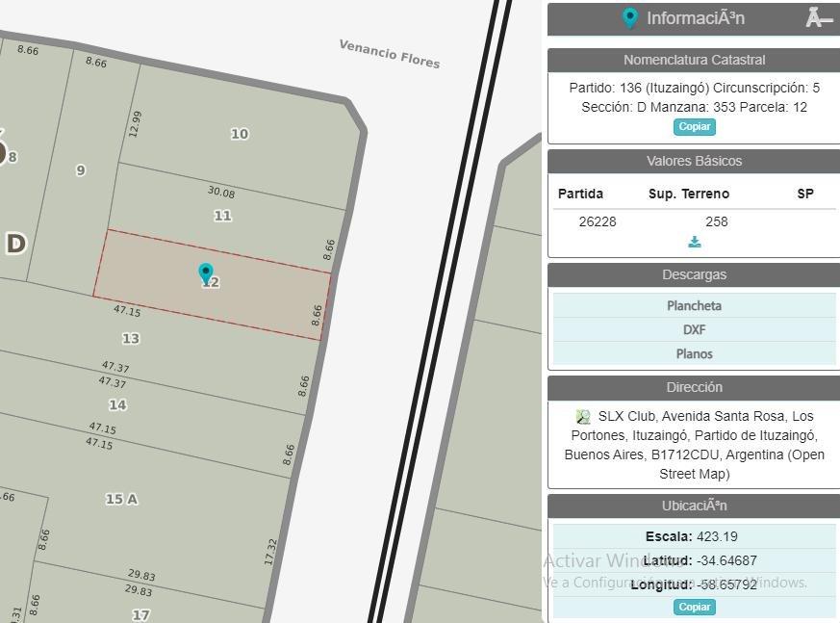Image resolution: width=840 pixels, height=623 pixels.
Task: Click the map icon beside SLX Club address
Action: click(x=583, y=417)
